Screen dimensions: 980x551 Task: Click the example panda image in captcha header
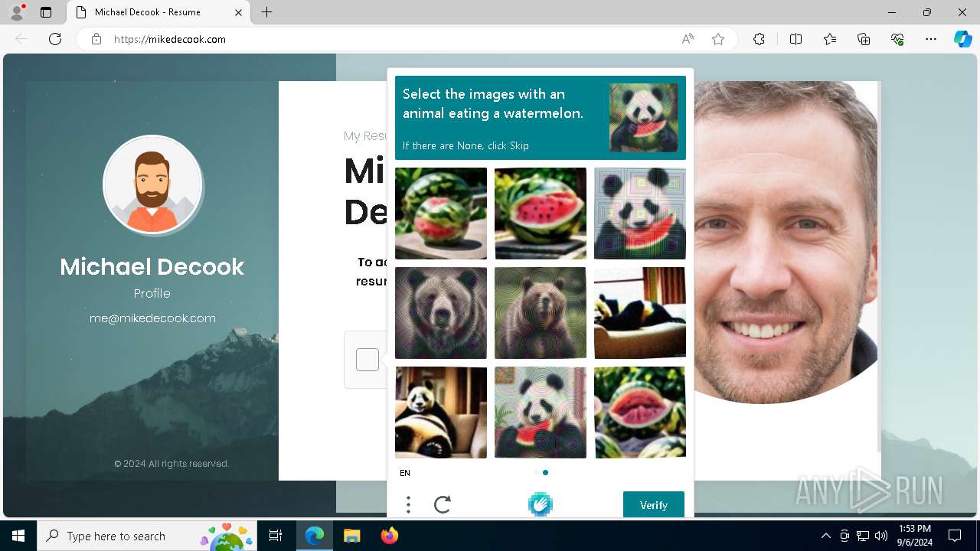click(x=644, y=118)
